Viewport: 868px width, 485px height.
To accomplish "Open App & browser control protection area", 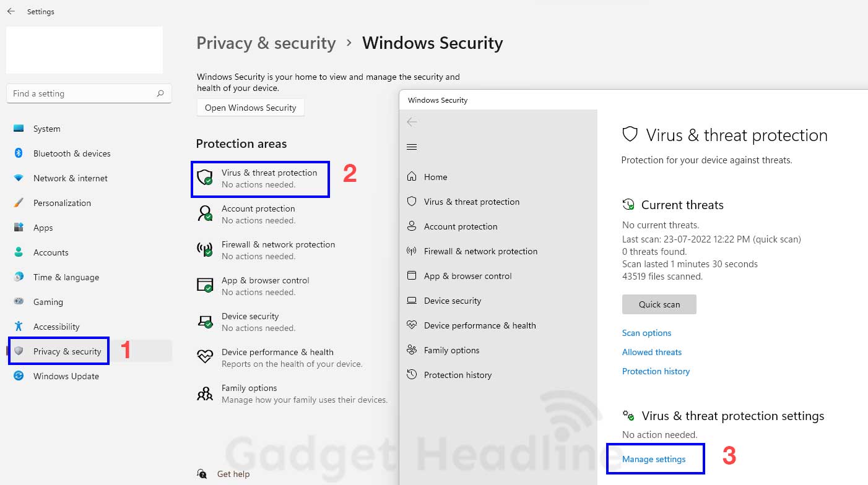I will click(265, 286).
